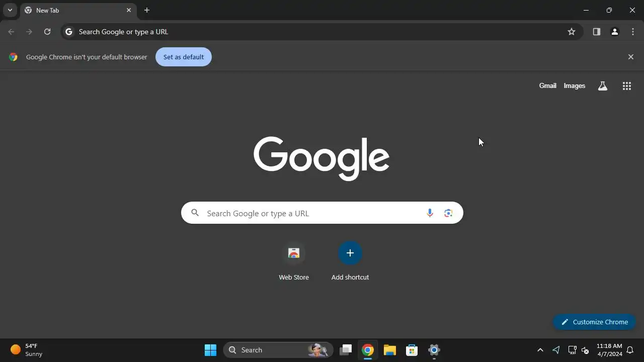Bookmark this tab with star icon

[x=572, y=32]
